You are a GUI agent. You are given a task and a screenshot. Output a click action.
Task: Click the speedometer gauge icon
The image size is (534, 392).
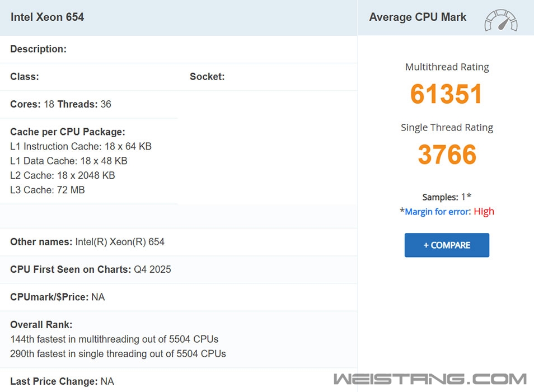[x=500, y=20]
